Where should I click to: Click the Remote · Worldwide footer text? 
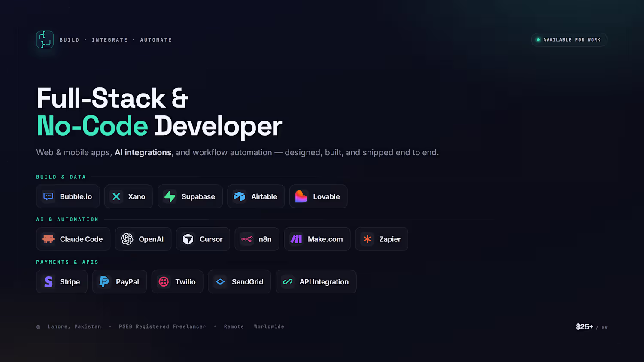254,326
